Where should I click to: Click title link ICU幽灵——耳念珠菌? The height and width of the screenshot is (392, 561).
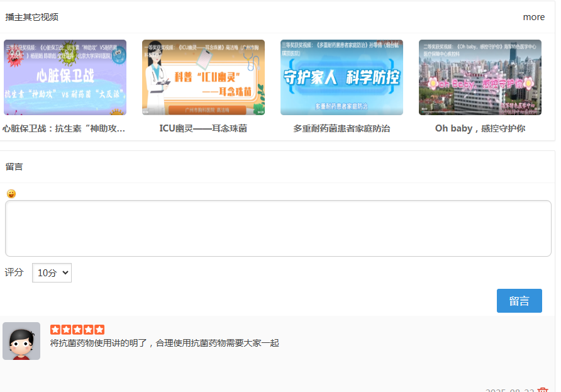(x=203, y=128)
